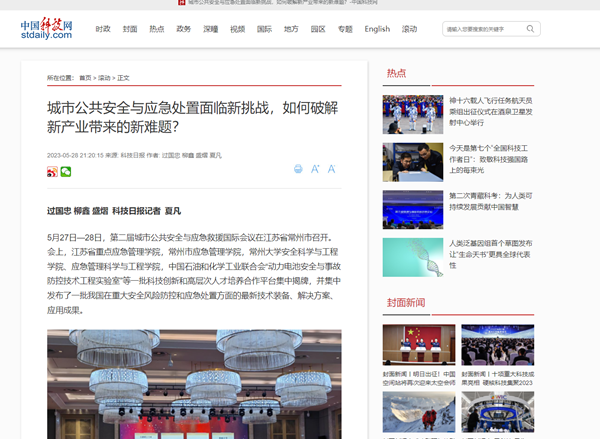The width and height of the screenshot is (600, 439).
Task: Open the 专题 navigation item
Action: tap(345, 29)
